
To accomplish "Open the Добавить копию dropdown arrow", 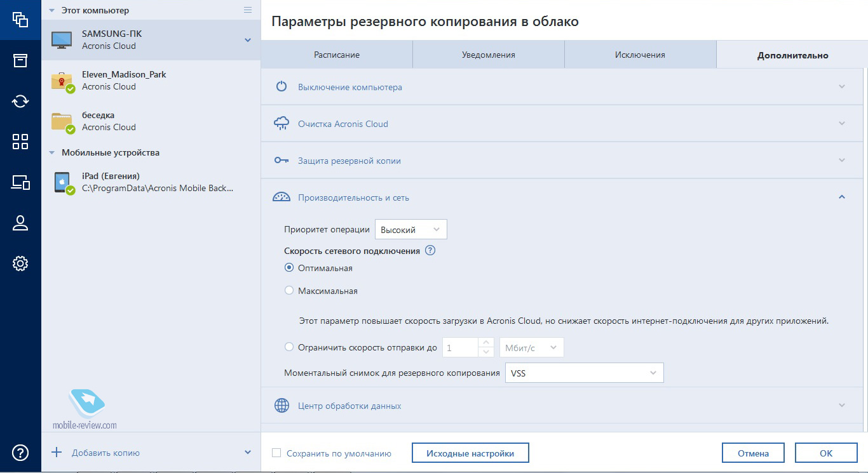I will [x=248, y=453].
